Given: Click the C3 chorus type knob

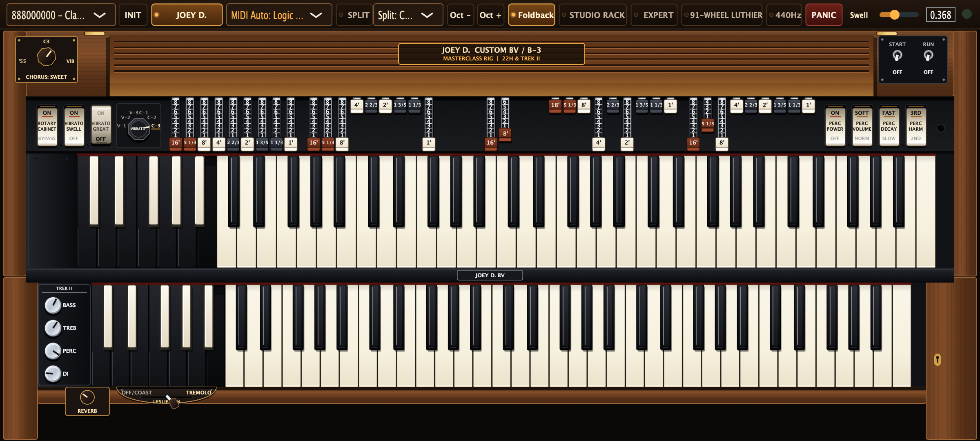Looking at the screenshot, I should pyautogui.click(x=47, y=56).
